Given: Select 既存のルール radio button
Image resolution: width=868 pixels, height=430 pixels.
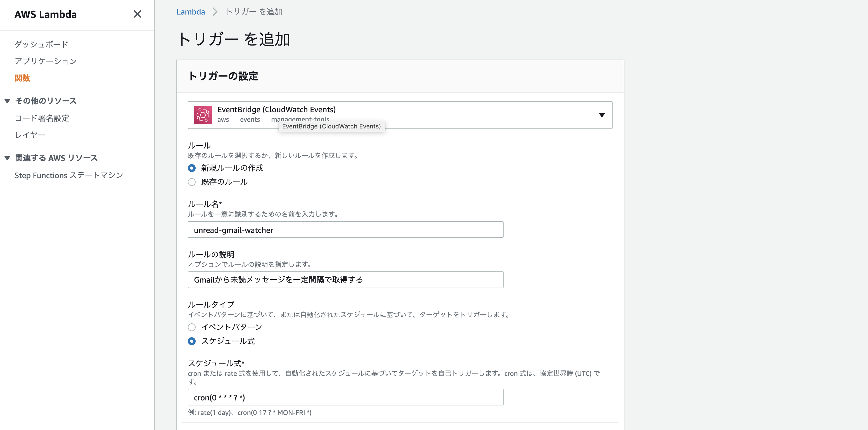Looking at the screenshot, I should point(192,182).
